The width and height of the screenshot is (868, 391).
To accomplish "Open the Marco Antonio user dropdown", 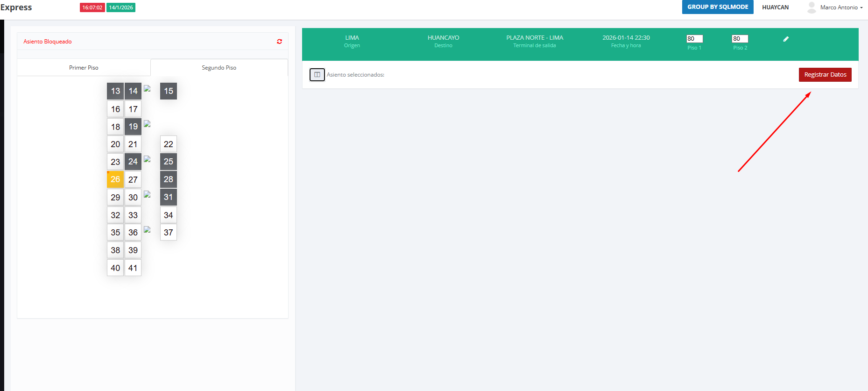I will pos(841,7).
